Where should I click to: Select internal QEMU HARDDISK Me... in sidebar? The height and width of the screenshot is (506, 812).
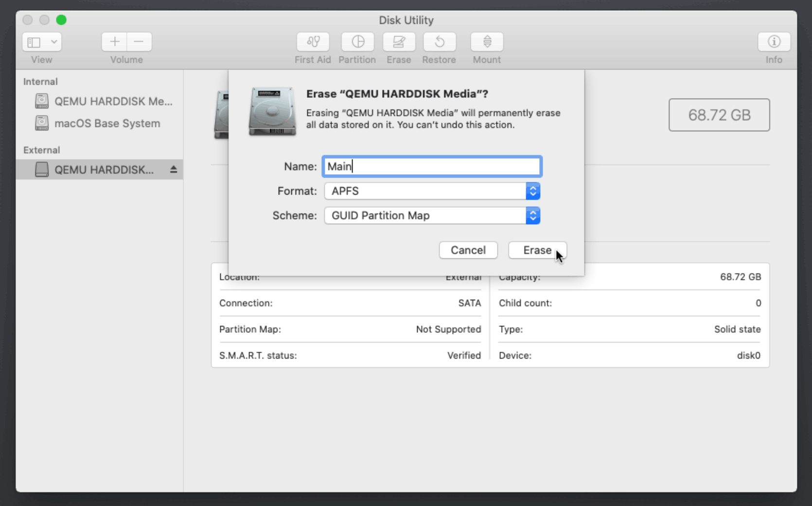click(x=100, y=101)
